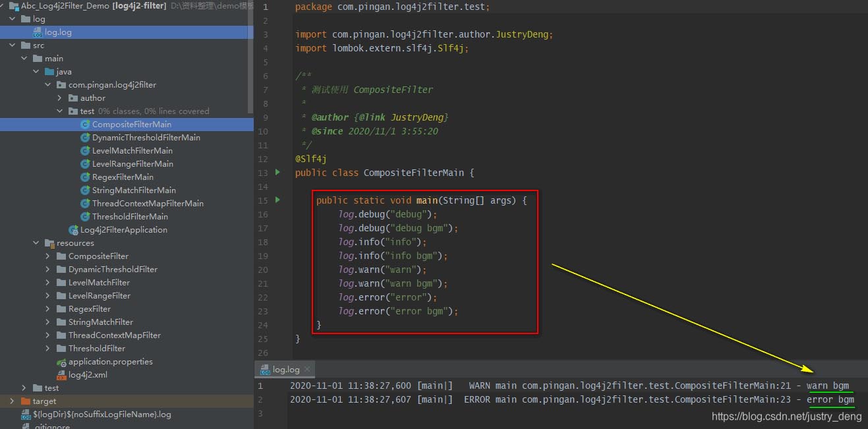Click the LOG icon on the log.log tab
This screenshot has width=868, height=429.
(x=265, y=370)
